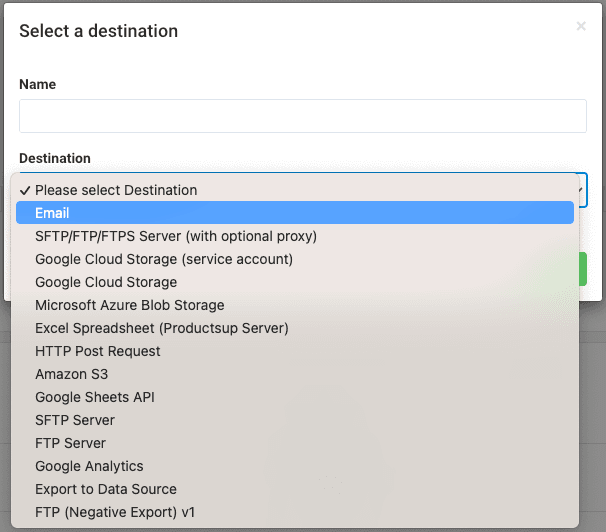The width and height of the screenshot is (606, 532).
Task: Click the Destination dropdown arrow
Action: 579,189
